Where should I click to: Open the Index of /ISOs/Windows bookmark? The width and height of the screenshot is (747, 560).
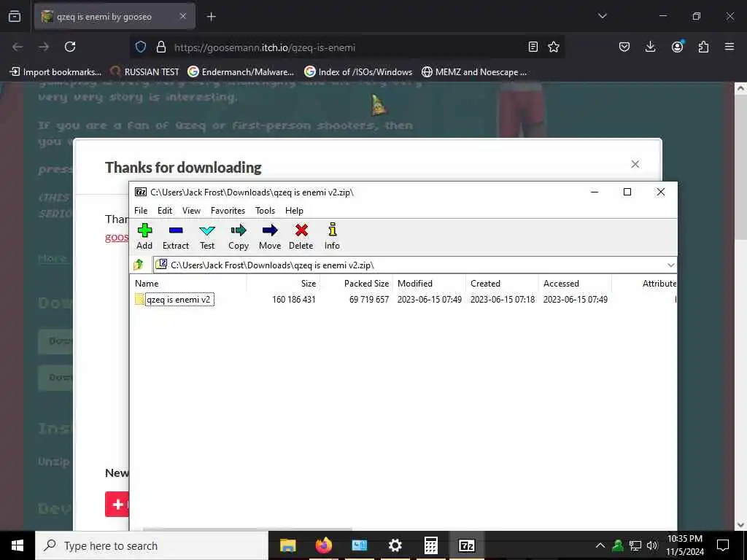[x=358, y=72]
